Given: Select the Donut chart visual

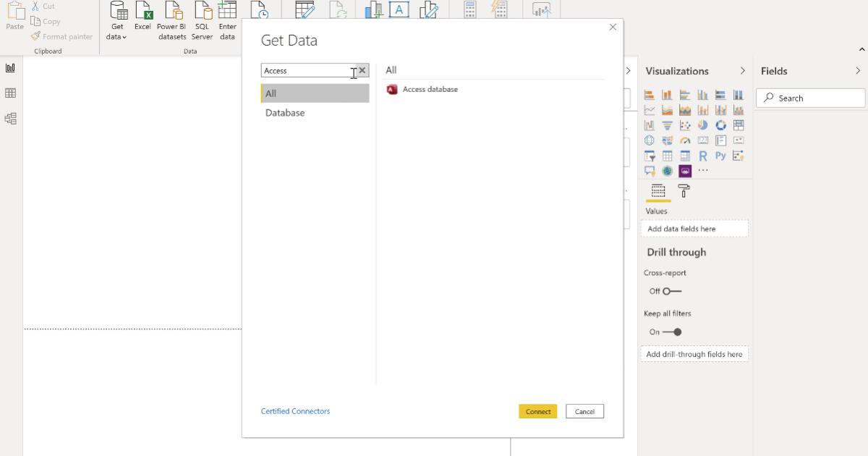Looking at the screenshot, I should click(x=720, y=125).
